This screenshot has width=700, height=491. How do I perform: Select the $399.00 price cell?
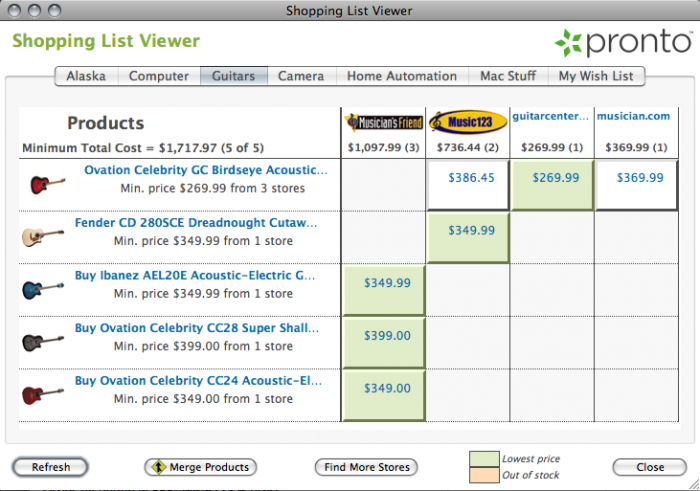[x=383, y=343]
